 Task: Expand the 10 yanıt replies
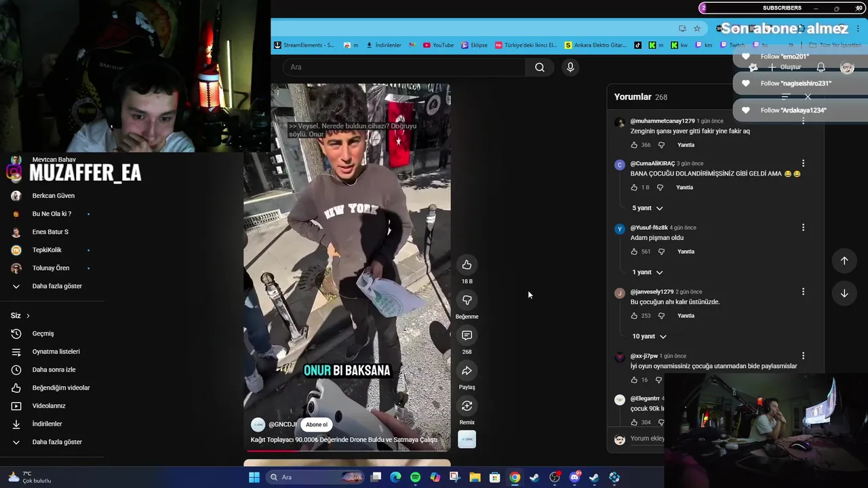[649, 336]
